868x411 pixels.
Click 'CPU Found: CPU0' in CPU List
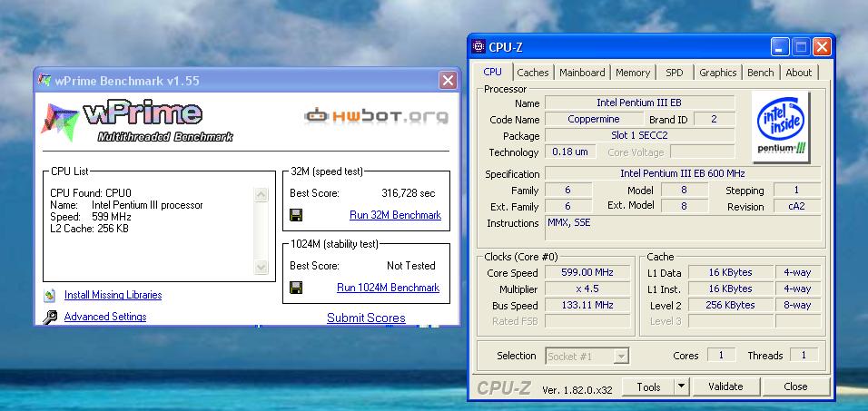91,193
